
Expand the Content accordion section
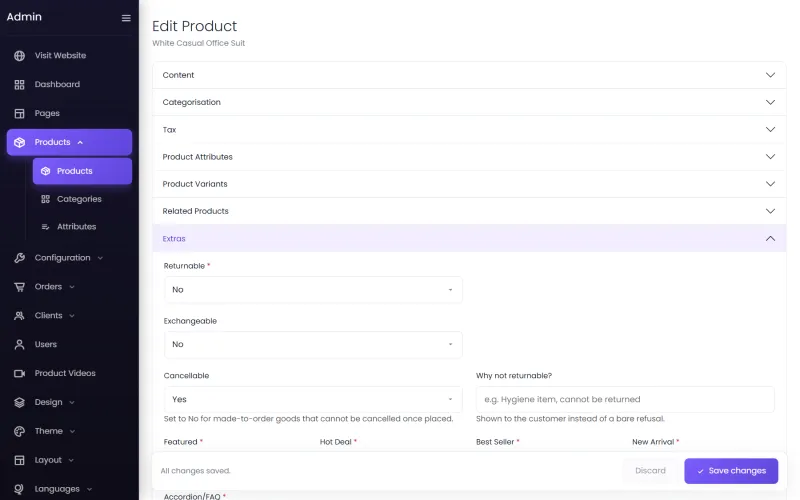pos(469,75)
